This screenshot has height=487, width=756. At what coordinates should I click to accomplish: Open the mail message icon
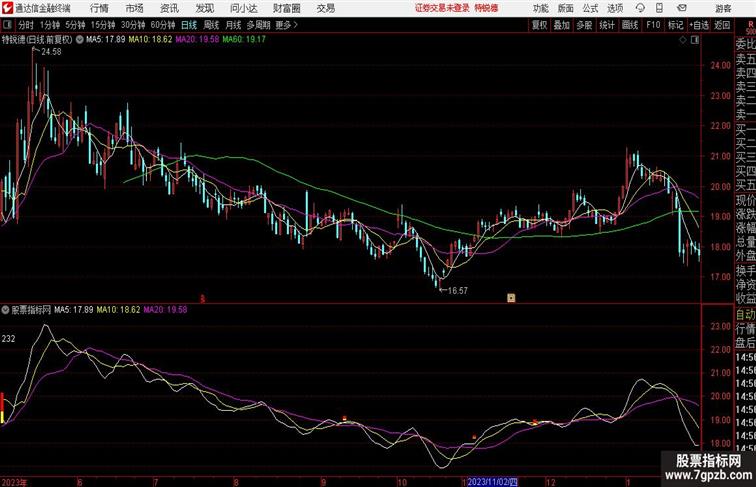coord(682,8)
